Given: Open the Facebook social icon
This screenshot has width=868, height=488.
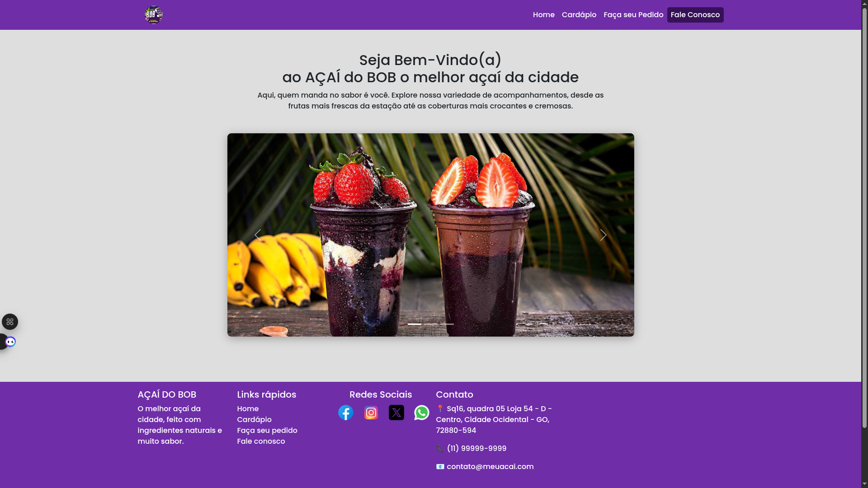Looking at the screenshot, I should 346,413.
